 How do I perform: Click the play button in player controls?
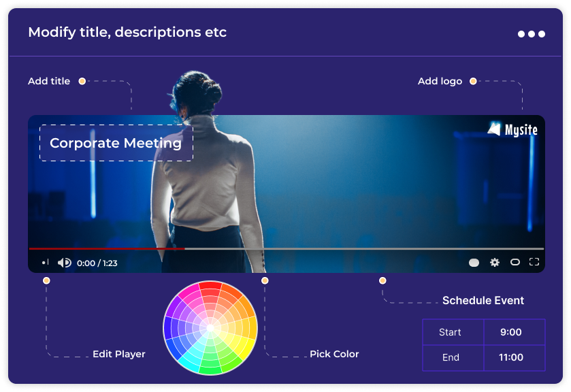point(45,263)
